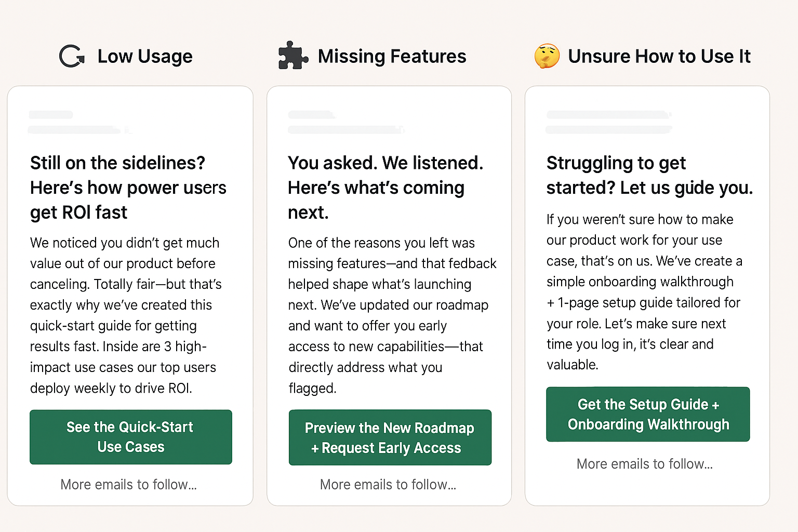Click the placeholder sender lines in Unsure card
The height and width of the screenshot is (532, 798).
609,122
